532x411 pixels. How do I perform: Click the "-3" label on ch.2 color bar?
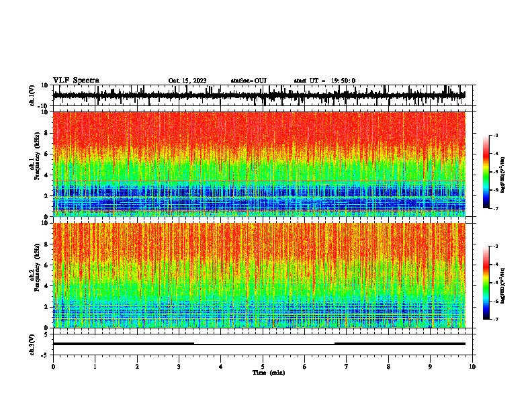pyautogui.click(x=495, y=246)
